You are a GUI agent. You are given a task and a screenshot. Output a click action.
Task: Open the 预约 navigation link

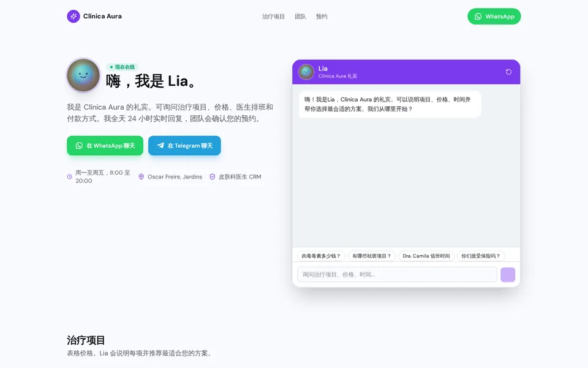pyautogui.click(x=322, y=17)
